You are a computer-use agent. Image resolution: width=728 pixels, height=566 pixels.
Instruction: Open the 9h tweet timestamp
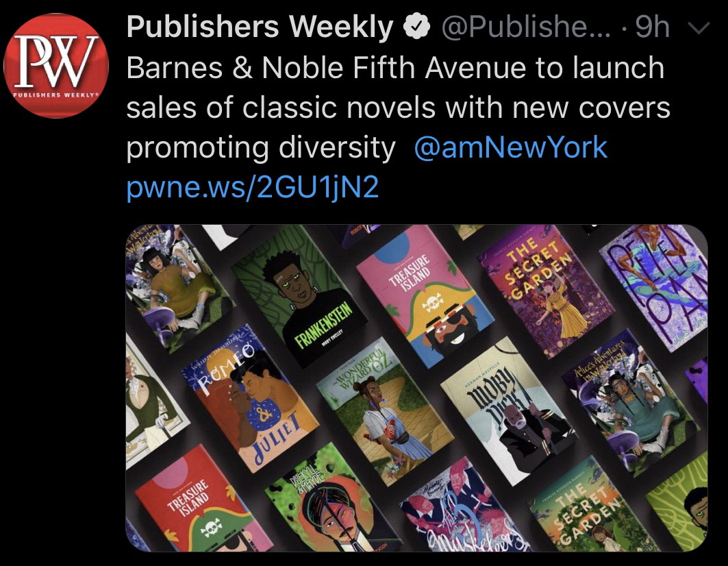click(x=652, y=27)
